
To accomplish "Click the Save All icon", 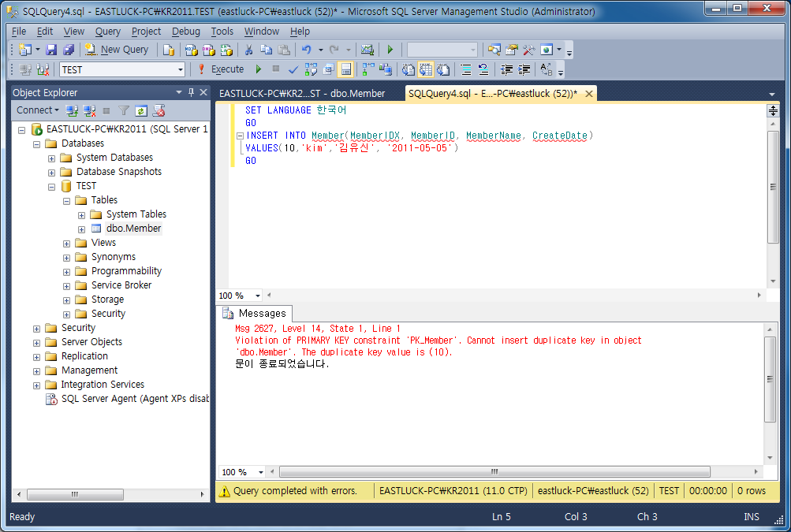I will pos(69,50).
